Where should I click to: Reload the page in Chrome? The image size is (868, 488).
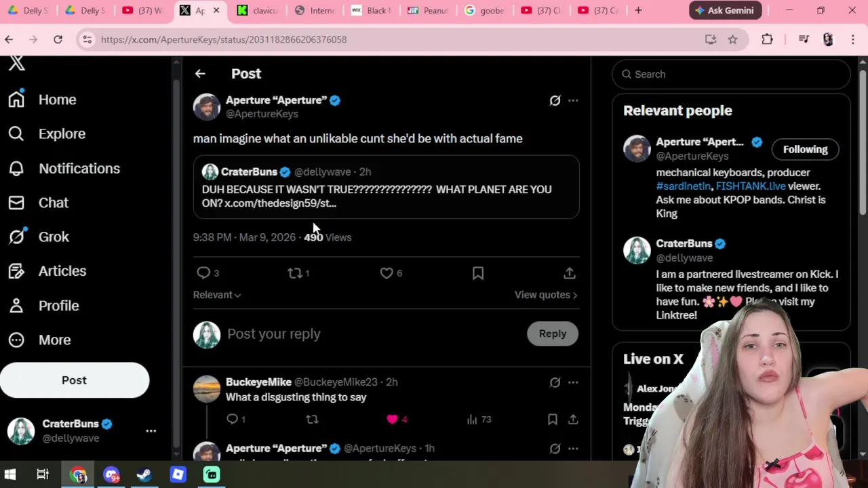[x=58, y=39]
